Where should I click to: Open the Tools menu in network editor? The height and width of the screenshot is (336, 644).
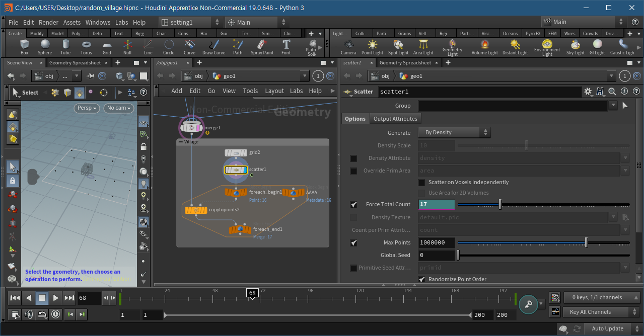[x=250, y=91]
